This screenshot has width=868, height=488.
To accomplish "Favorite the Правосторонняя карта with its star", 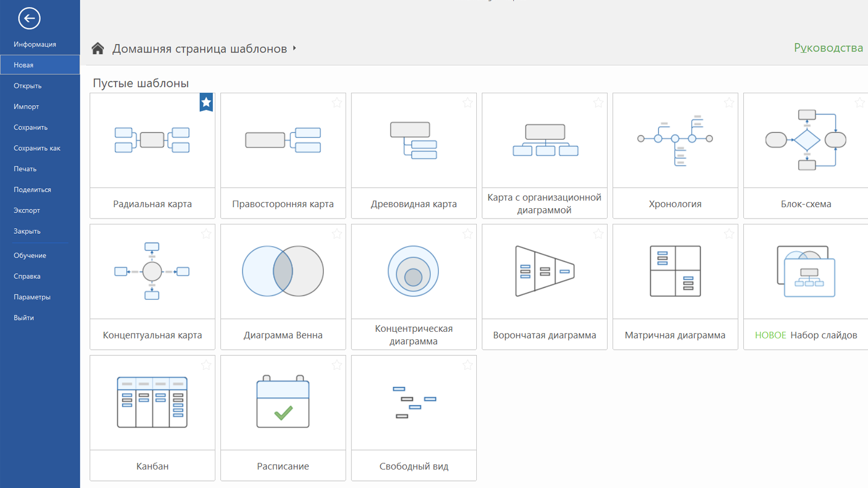I will coord(337,102).
